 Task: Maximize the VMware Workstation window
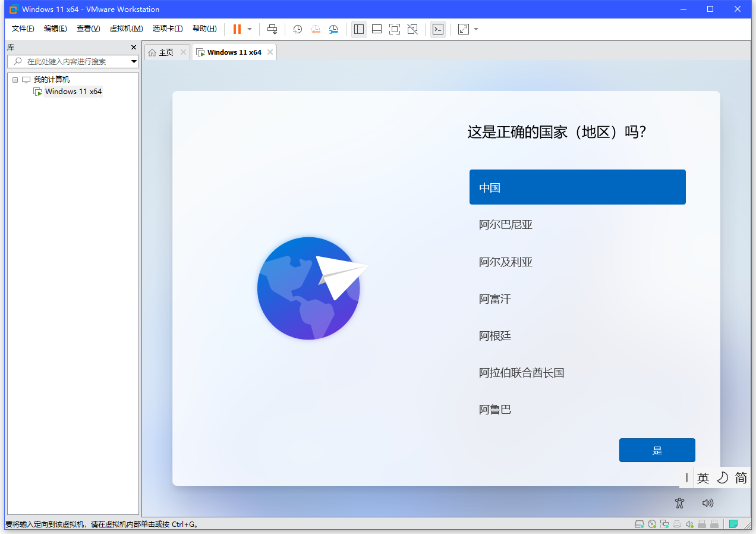710,9
